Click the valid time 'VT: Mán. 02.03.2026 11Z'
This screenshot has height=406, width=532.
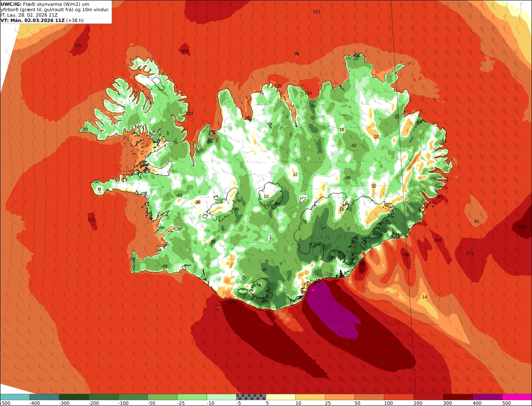tap(32, 20)
